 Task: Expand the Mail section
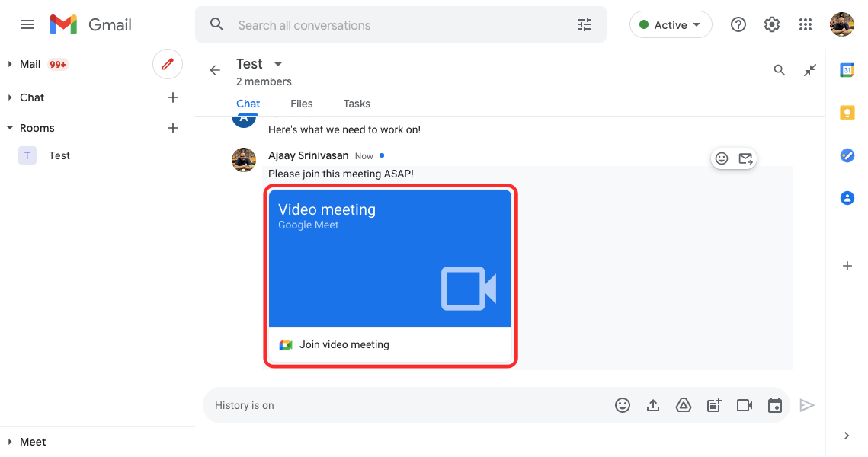click(10, 64)
